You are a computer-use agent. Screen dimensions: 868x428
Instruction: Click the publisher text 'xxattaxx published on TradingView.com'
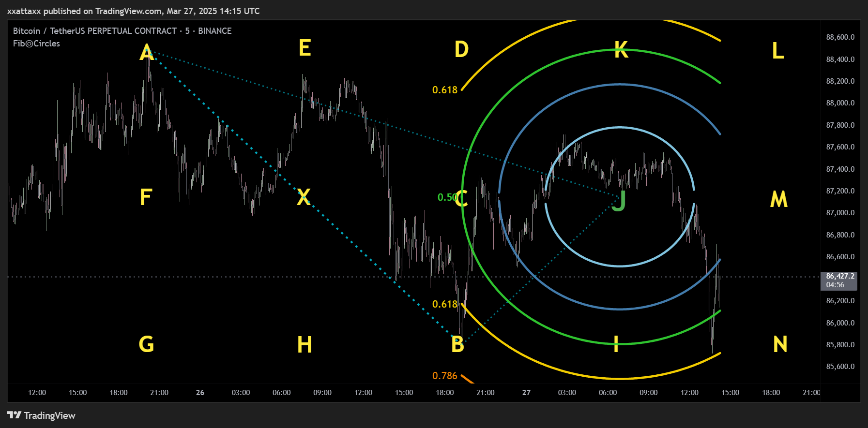85,11
